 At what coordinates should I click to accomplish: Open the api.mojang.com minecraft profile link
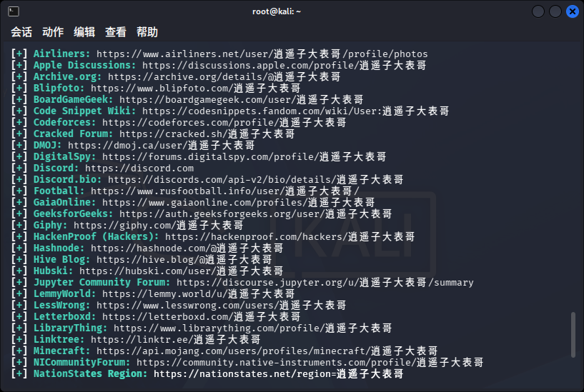coord(267,351)
